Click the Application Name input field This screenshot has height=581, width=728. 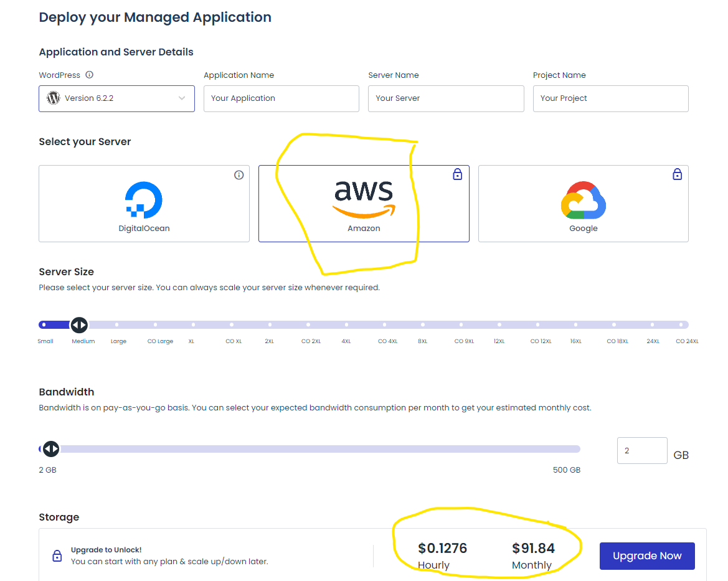(281, 98)
